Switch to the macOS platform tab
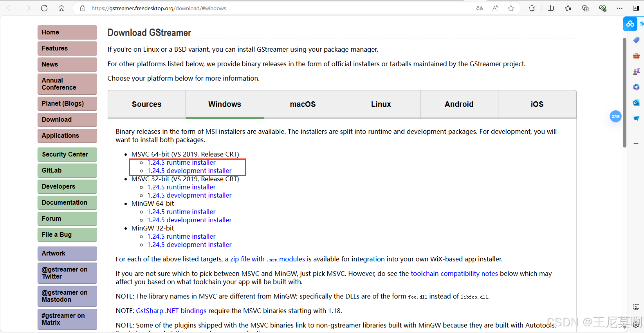This screenshot has width=644, height=333. pos(303,104)
